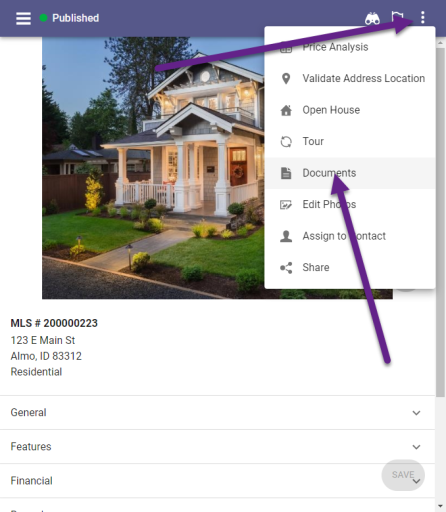
Task: Click the person icon for Assign to Contact
Action: (x=286, y=236)
